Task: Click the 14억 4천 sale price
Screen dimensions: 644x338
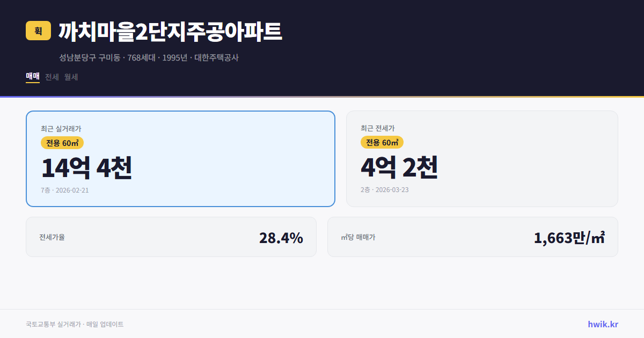Action: pyautogui.click(x=87, y=168)
